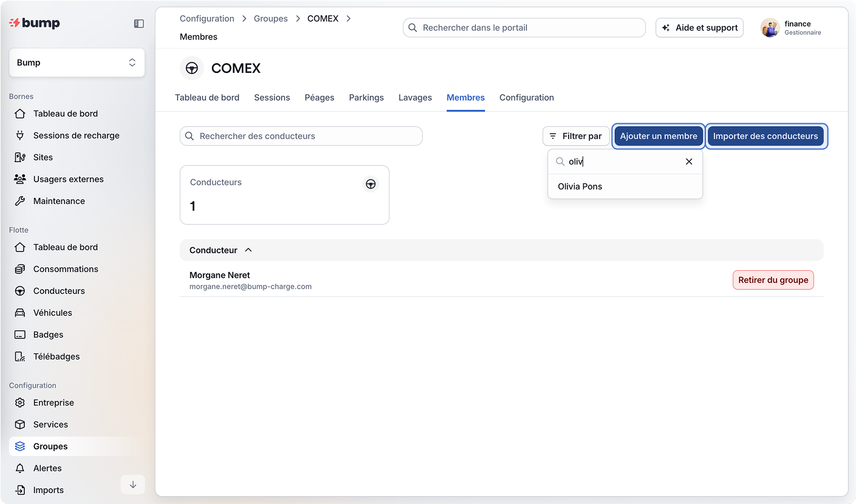Viewport: 856px width, 504px height.
Task: Open the finance user profile avatar
Action: coord(770,28)
